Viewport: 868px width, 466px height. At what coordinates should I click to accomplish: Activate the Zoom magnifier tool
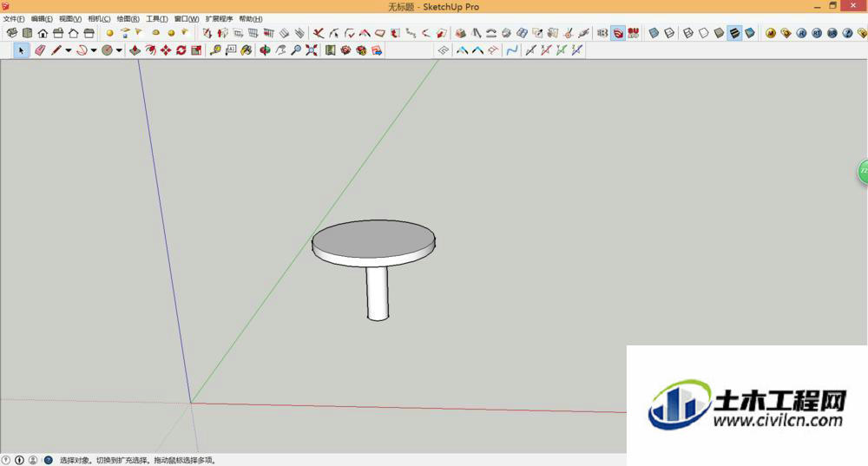click(296, 50)
